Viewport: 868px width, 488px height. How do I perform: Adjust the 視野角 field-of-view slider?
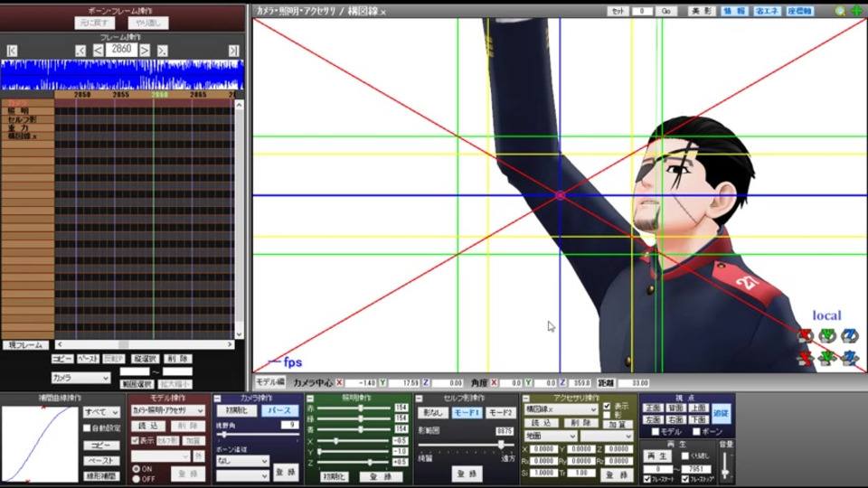point(258,435)
